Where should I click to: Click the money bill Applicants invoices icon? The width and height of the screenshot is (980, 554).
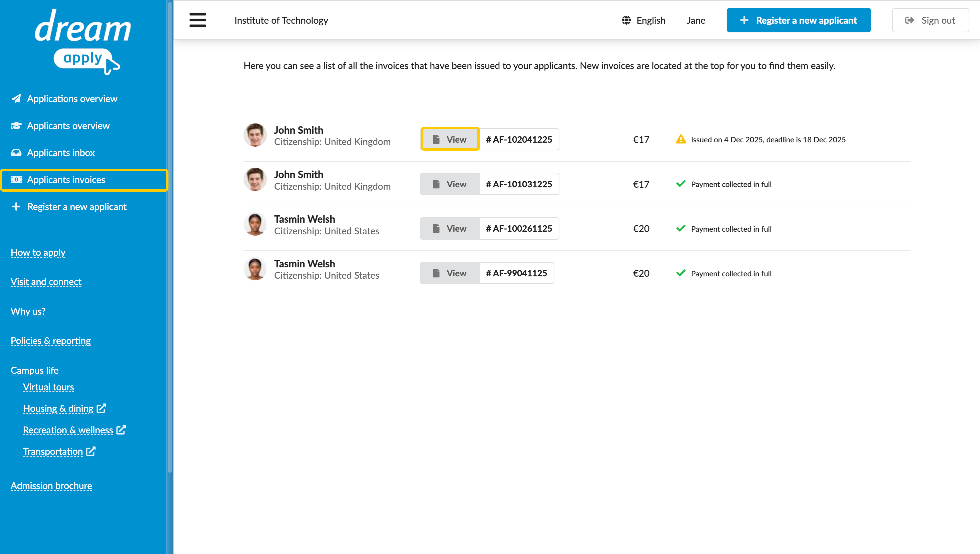coord(16,180)
